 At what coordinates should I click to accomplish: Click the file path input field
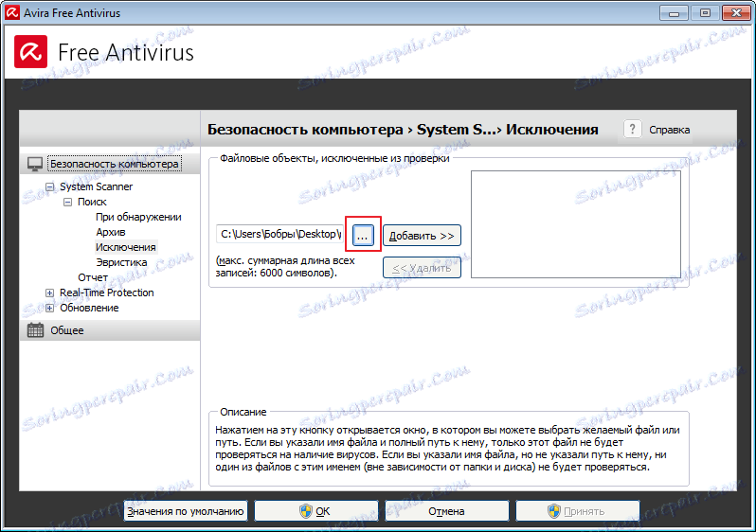[279, 234]
